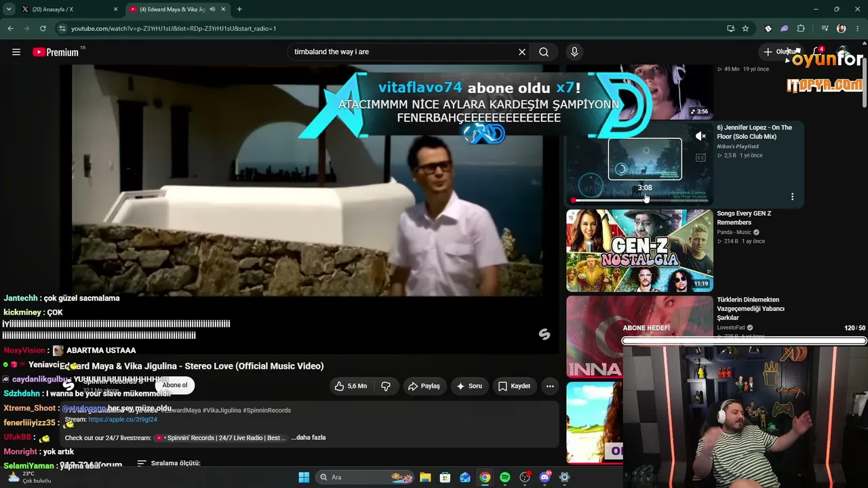Image resolution: width=868 pixels, height=488 pixels.
Task: Open more actions menu under the video
Action: (550, 386)
